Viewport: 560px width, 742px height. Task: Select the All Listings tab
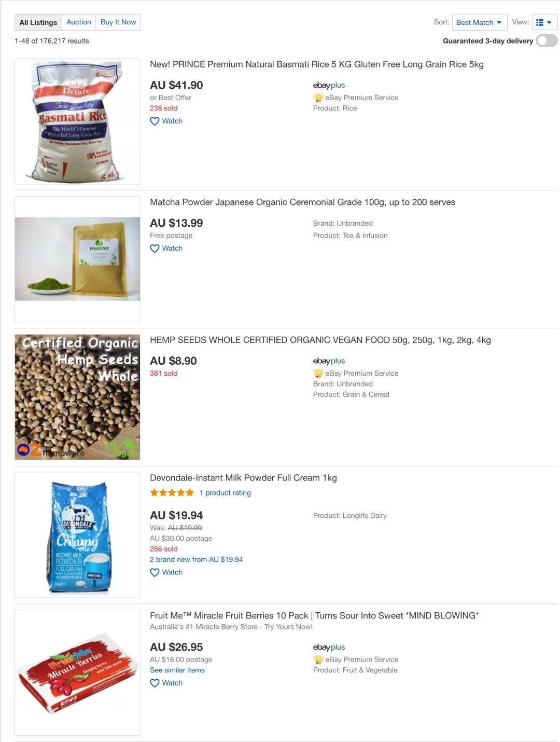[x=38, y=22]
